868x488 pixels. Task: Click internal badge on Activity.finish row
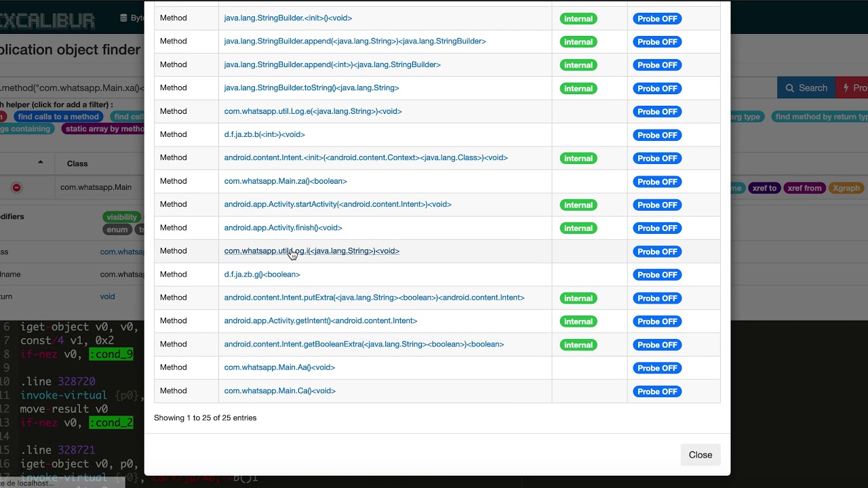point(578,228)
